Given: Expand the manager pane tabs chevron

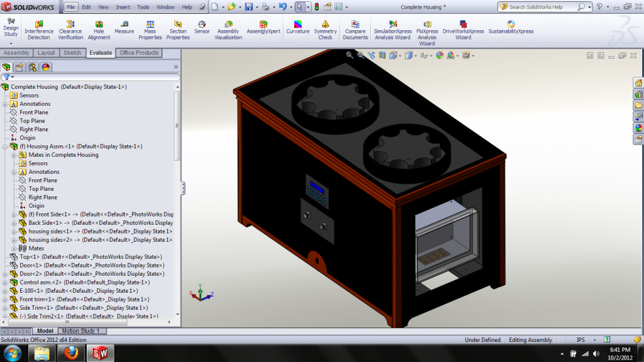Looking at the screenshot, I should [176, 67].
